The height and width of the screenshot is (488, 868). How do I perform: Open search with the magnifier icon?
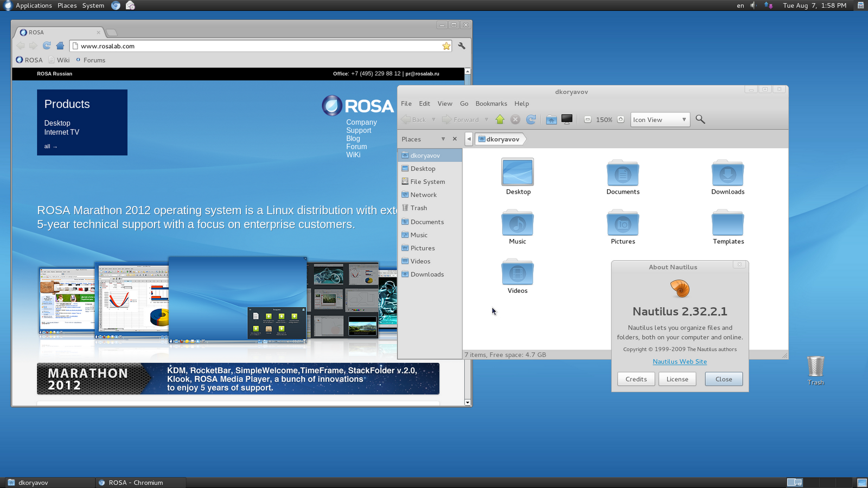click(x=700, y=119)
